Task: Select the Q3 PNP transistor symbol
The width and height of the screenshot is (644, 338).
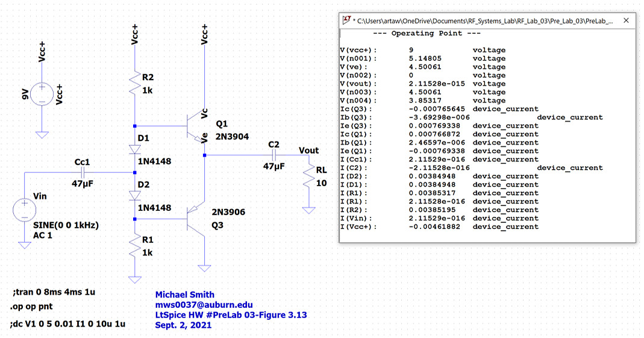Action: tap(196, 219)
